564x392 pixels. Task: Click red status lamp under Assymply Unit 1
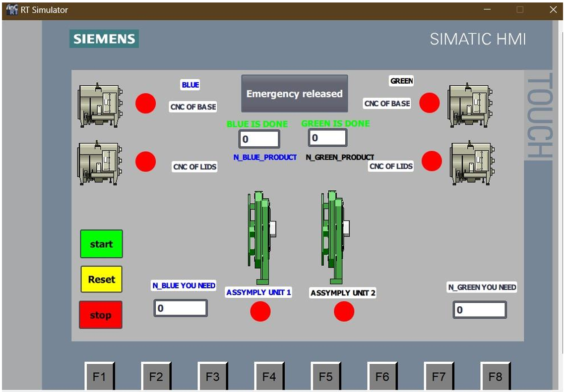(260, 311)
